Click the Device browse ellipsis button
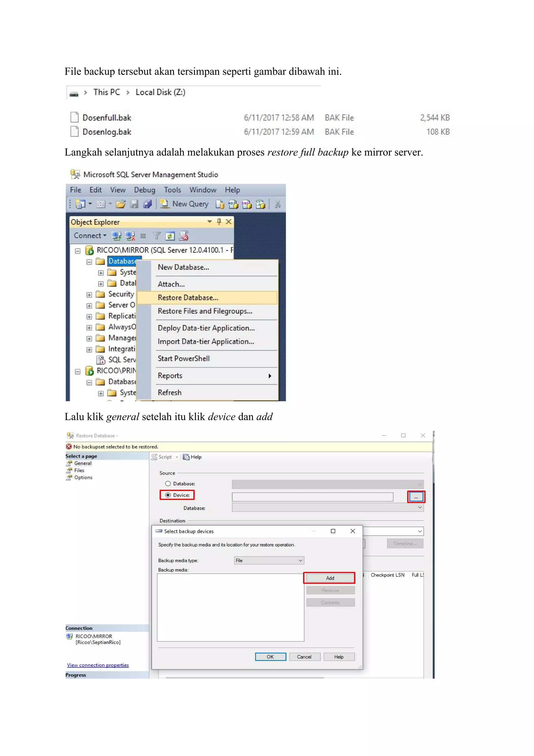 (x=416, y=497)
